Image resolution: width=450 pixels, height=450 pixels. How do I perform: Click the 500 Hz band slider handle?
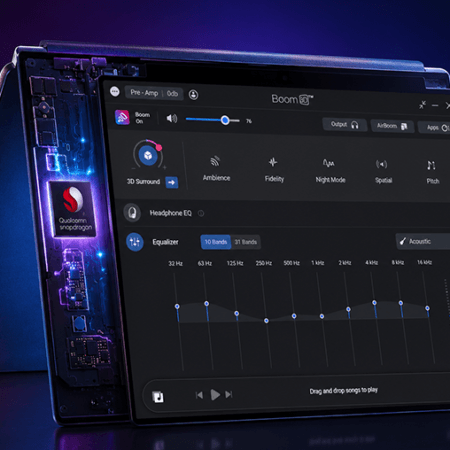294,316
